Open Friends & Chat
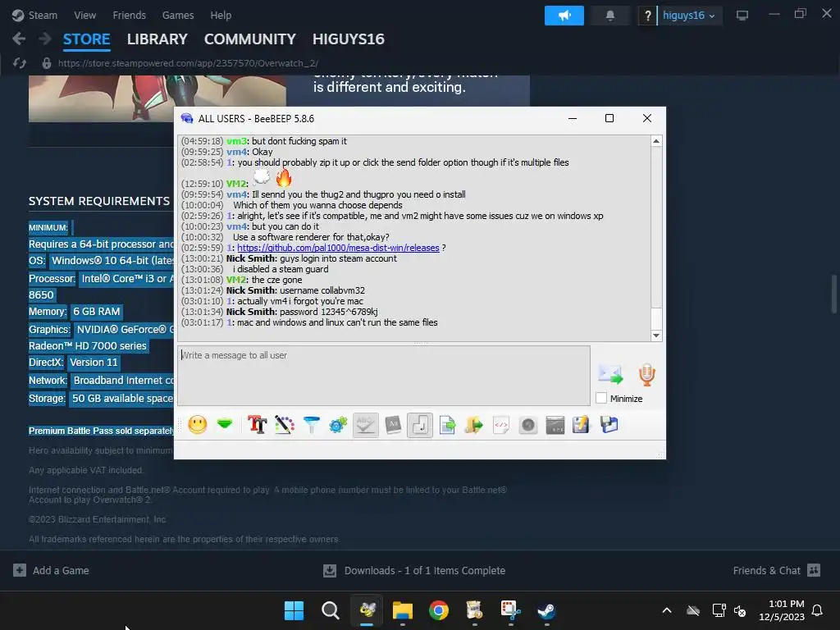The image size is (840, 630). tap(776, 571)
